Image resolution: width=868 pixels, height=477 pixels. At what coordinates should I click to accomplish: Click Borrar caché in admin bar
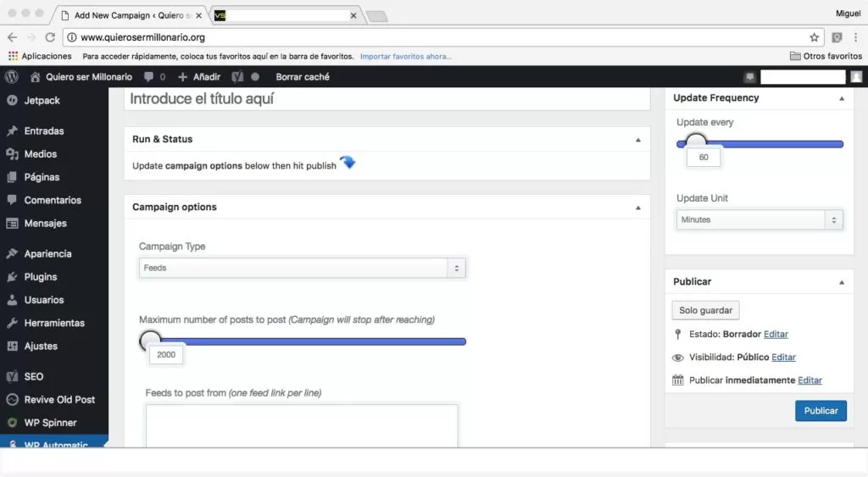point(303,77)
